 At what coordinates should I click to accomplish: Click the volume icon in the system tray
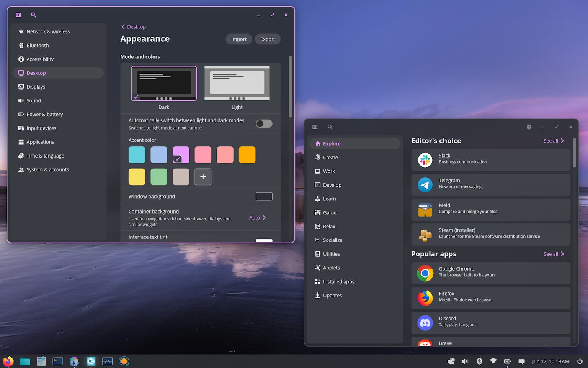[465, 361]
